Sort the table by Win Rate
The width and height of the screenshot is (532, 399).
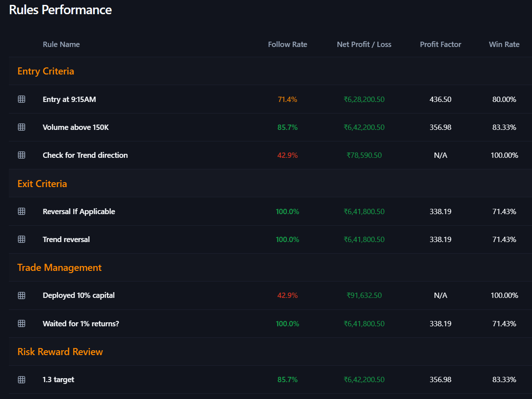click(504, 44)
